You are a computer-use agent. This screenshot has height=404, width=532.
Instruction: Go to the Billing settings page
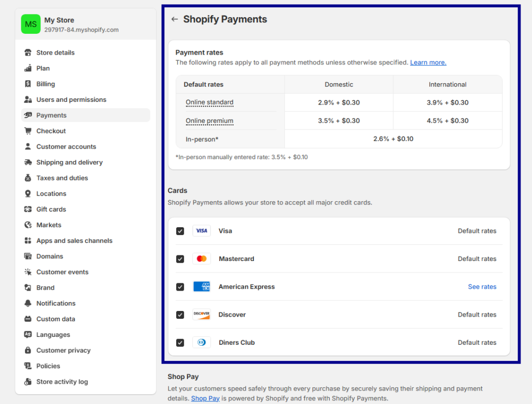pos(86,84)
